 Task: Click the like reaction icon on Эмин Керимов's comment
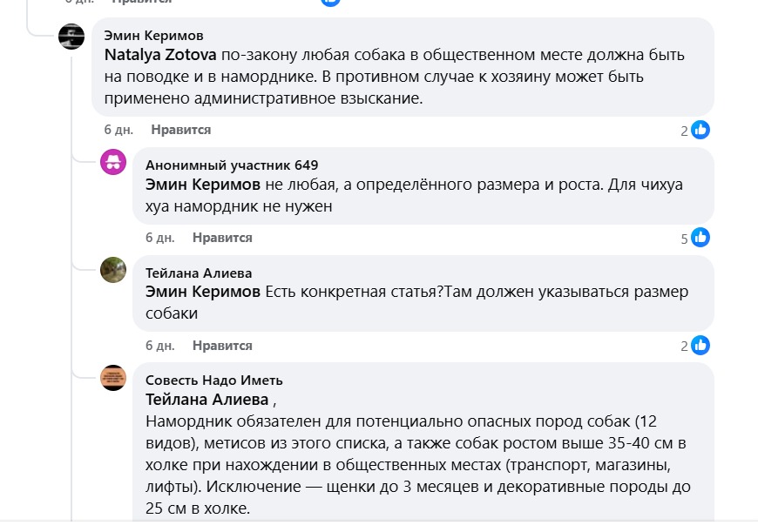coord(700,130)
